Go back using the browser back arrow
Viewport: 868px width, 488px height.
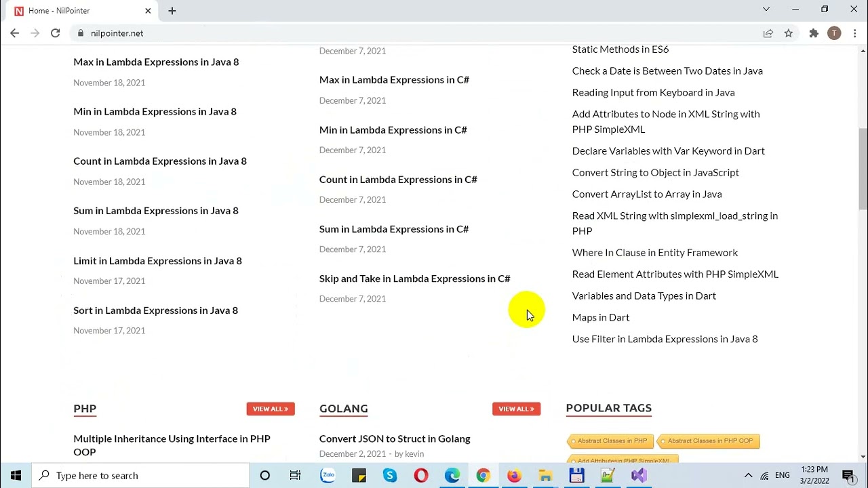15,33
